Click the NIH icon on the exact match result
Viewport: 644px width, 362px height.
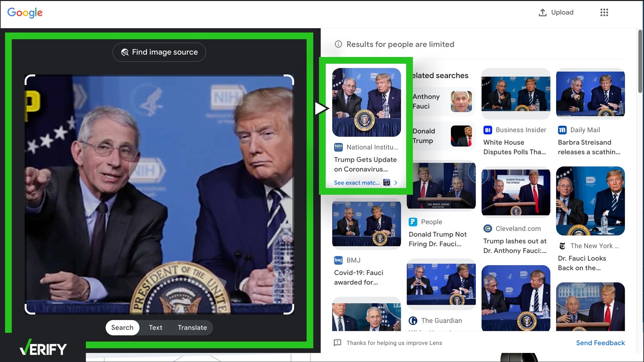coord(338,147)
